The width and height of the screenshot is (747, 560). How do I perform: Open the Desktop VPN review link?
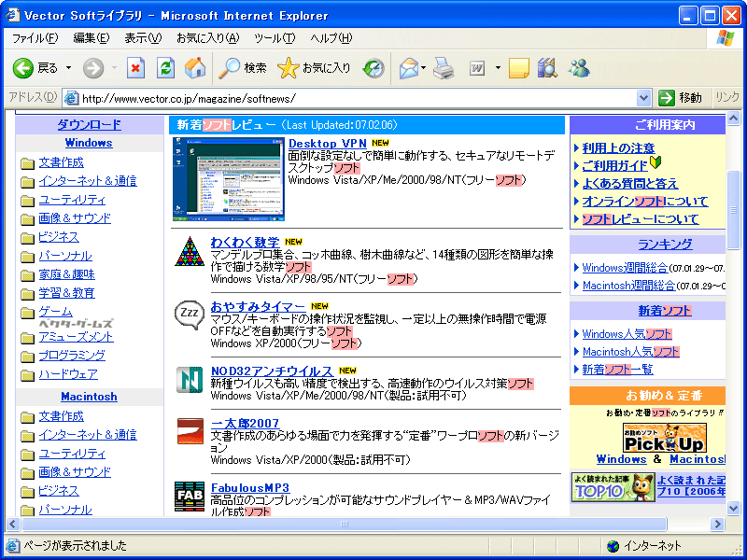[328, 144]
